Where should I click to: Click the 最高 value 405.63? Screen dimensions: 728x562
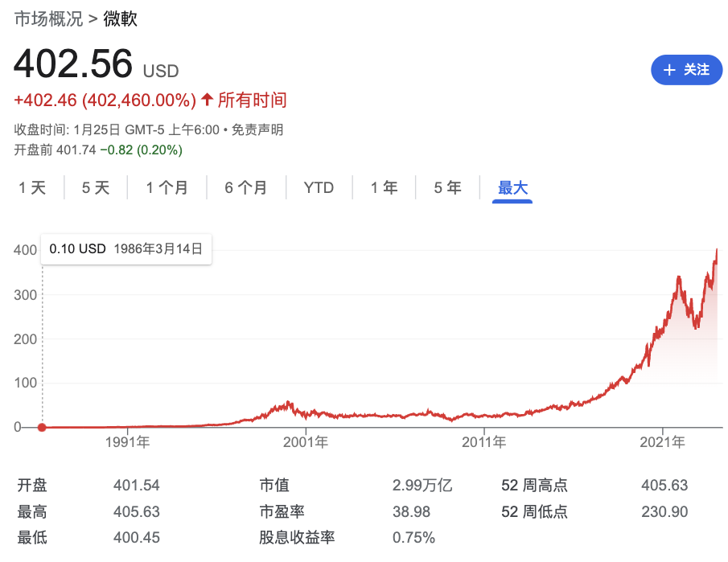pos(137,512)
